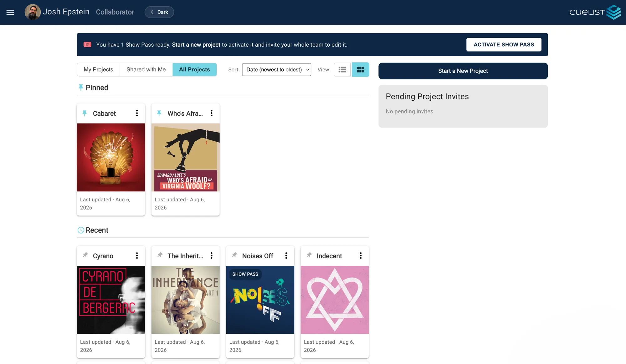Click Start a New Project button
The width and height of the screenshot is (626, 364).
pyautogui.click(x=463, y=71)
